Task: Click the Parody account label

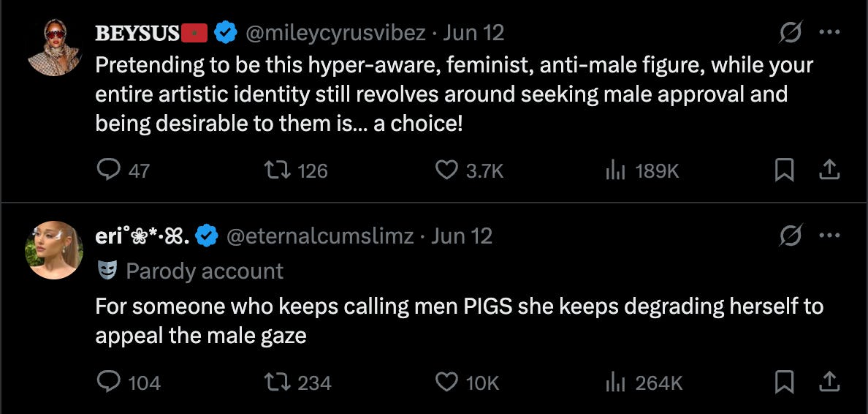Action: click(x=204, y=271)
